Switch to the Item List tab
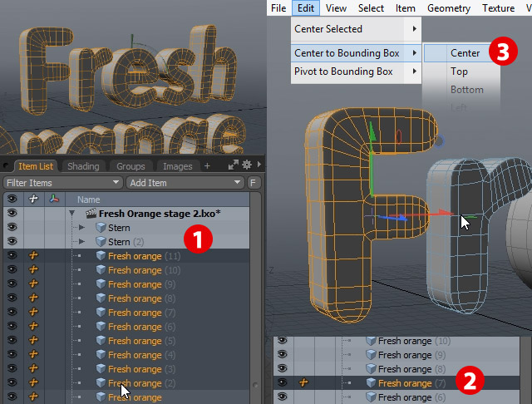 click(x=36, y=166)
